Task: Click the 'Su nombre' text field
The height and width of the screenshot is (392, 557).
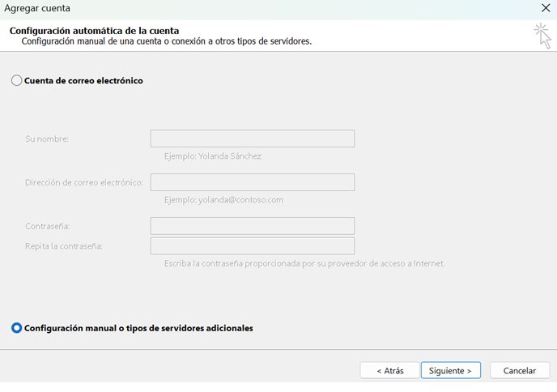Action: [x=252, y=138]
